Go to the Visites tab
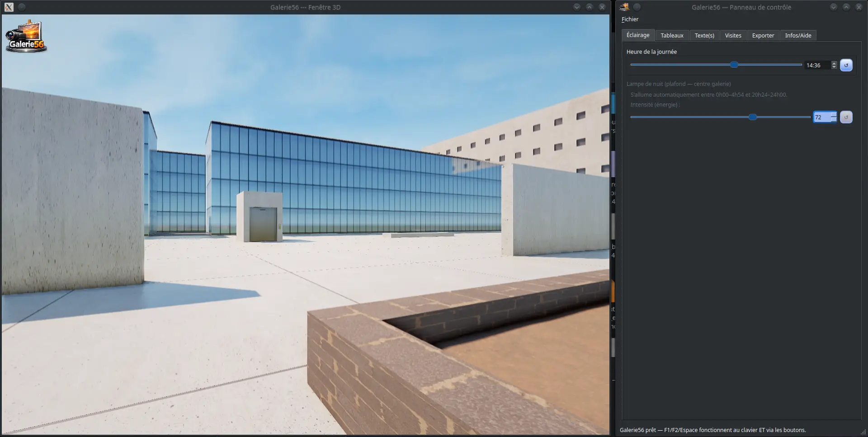Screen dimensions: 868x437 pos(733,36)
